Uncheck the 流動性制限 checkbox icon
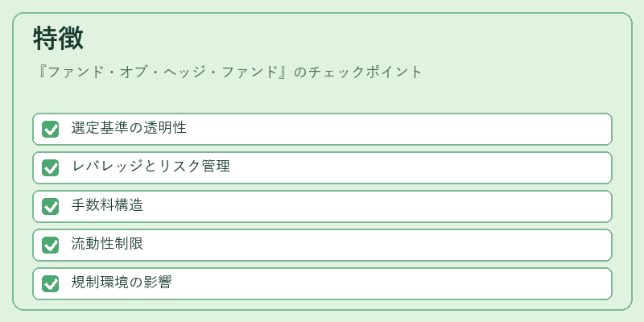This screenshot has width=644, height=322. (50, 245)
